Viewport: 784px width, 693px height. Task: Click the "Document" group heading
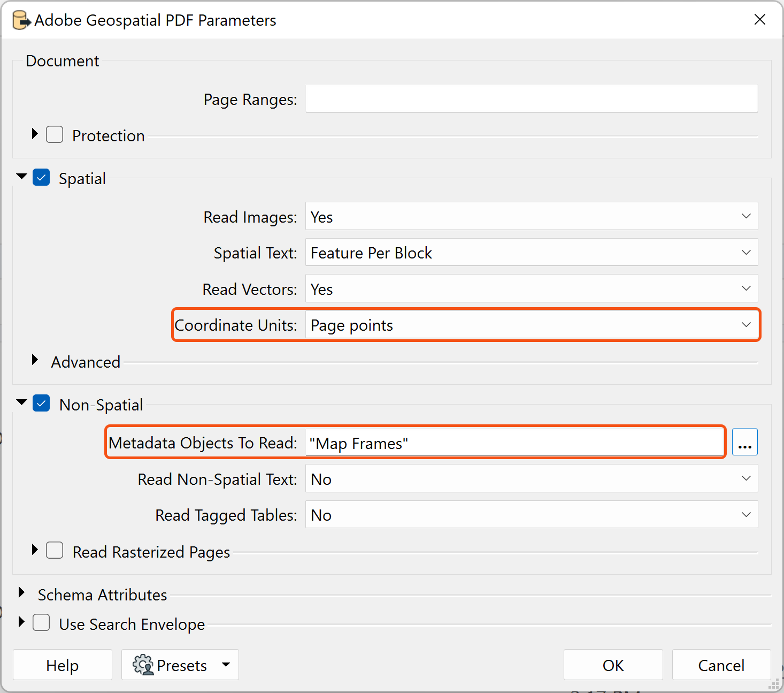point(63,61)
